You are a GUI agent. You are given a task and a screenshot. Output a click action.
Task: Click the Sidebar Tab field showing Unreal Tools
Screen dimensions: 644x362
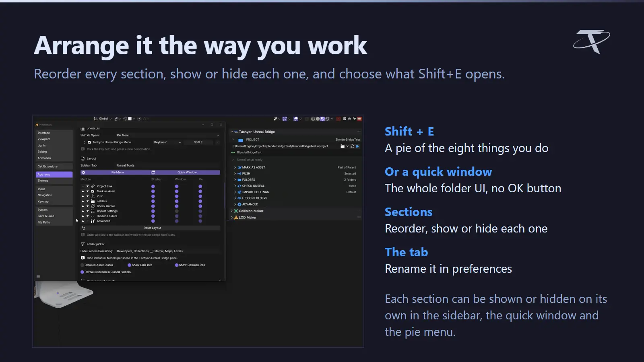click(168, 165)
